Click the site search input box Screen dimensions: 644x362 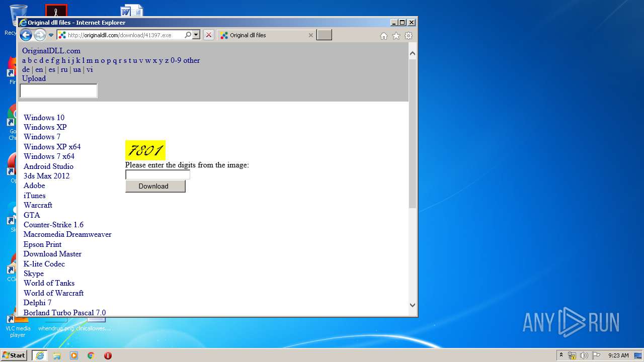coord(58,91)
